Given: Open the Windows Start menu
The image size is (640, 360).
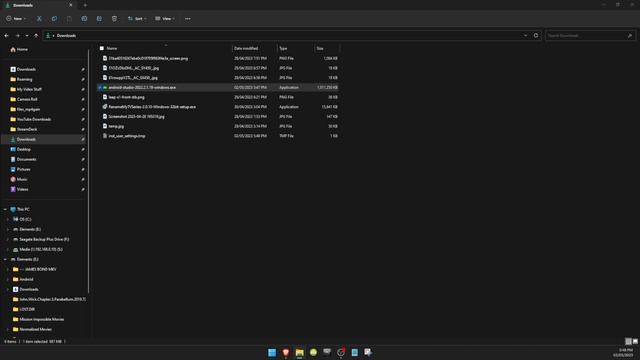Looking at the screenshot, I should [x=272, y=352].
